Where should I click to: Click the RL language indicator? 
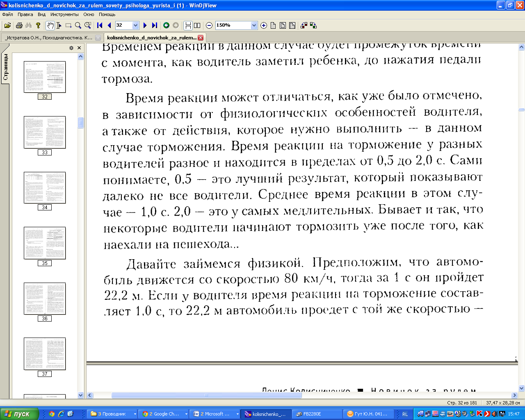pos(405,414)
